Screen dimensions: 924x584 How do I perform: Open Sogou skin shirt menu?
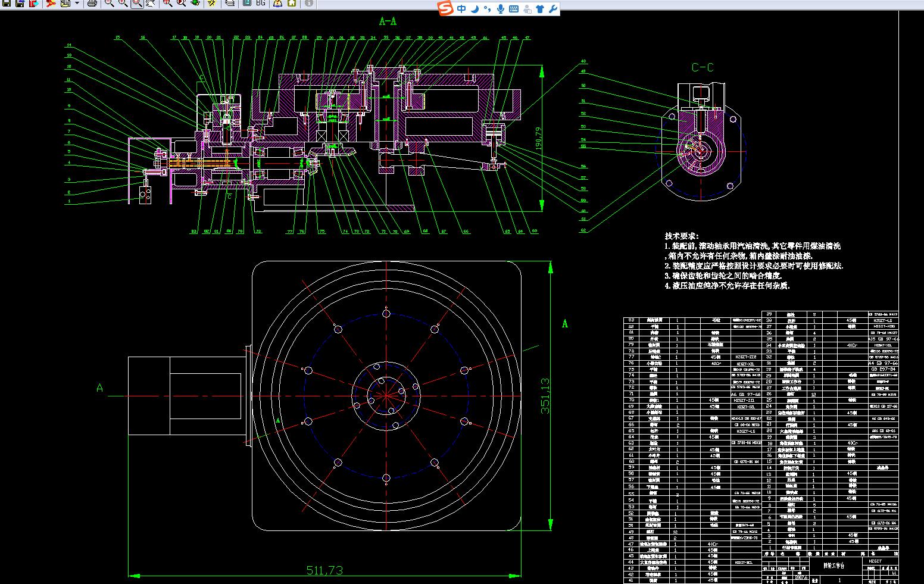click(540, 8)
